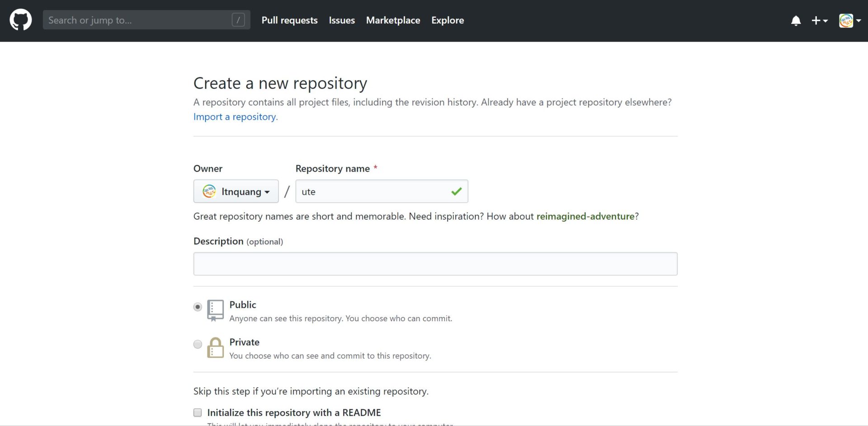Go to Pull requests
This screenshot has height=426, width=868.
pyautogui.click(x=289, y=20)
